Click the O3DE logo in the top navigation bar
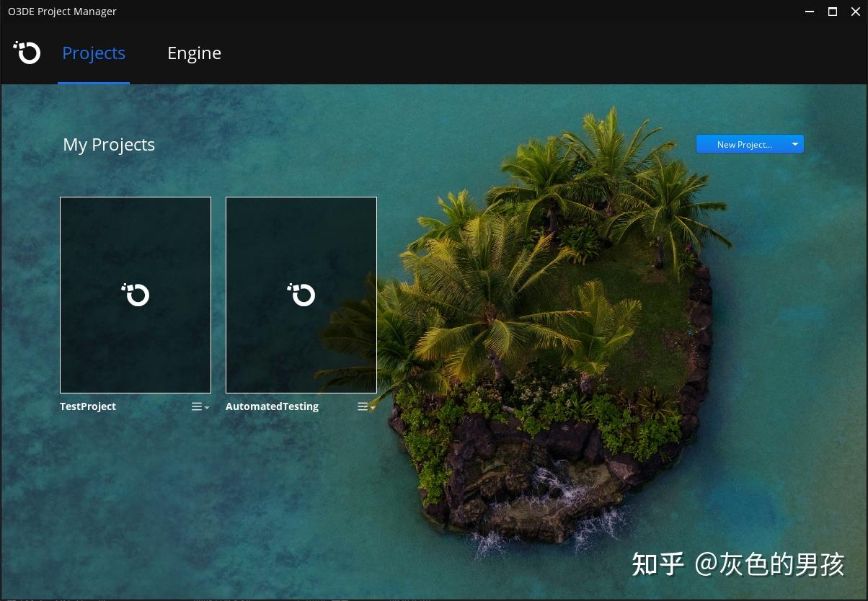868x601 pixels. click(27, 52)
